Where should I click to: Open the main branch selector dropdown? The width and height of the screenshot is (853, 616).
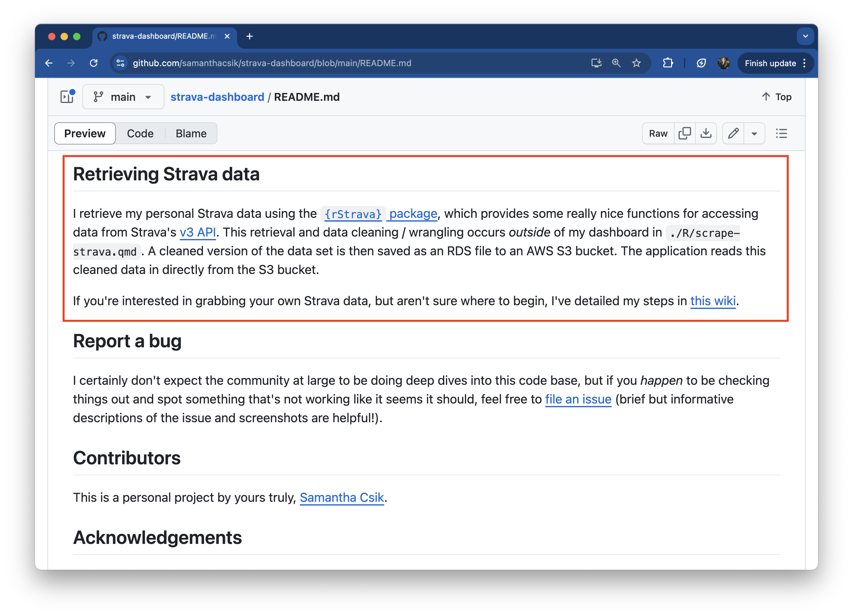123,97
